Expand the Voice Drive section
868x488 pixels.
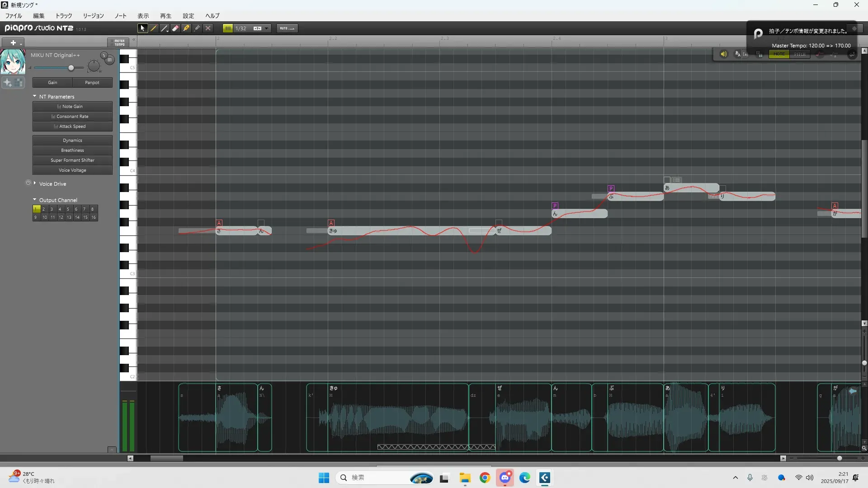34,183
